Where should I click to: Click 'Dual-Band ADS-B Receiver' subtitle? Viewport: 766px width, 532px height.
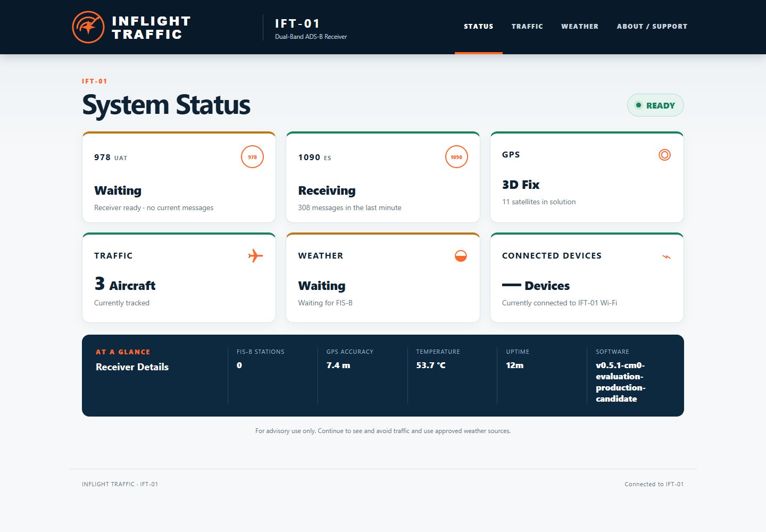(x=311, y=37)
